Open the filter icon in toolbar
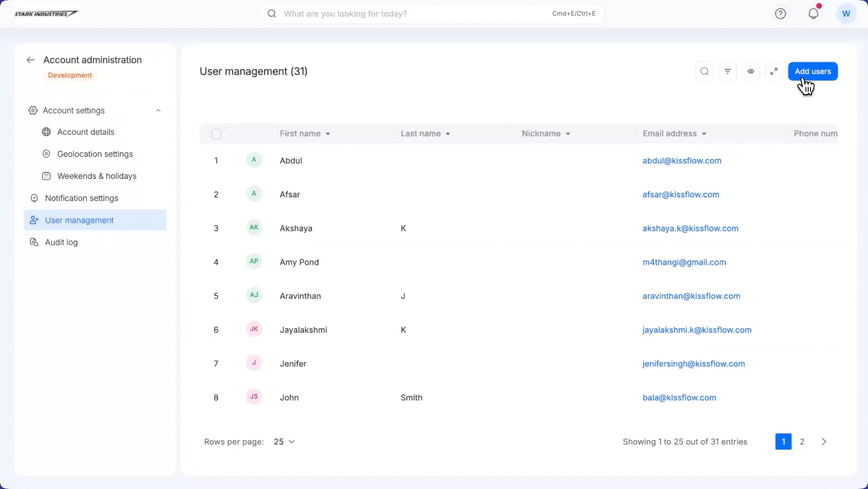868x489 pixels. pos(728,72)
